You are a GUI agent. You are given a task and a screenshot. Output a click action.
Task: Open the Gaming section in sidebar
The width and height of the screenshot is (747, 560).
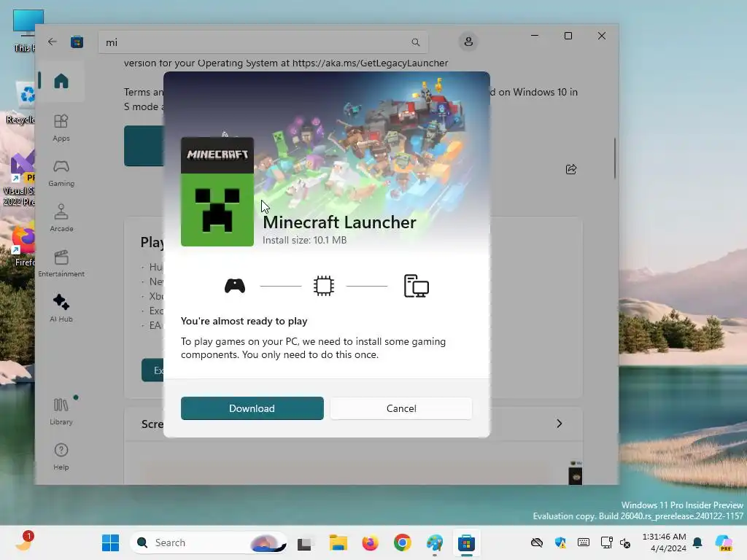(x=61, y=173)
